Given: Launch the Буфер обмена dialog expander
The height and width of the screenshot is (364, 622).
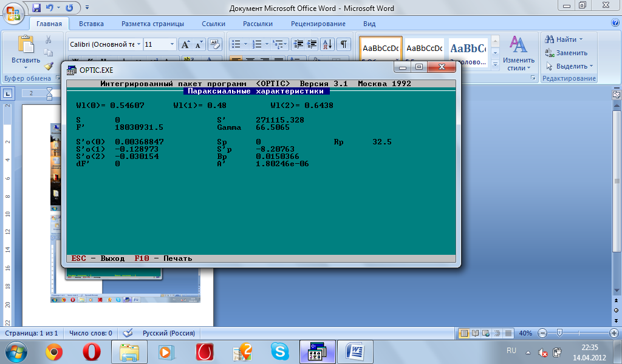Looking at the screenshot, I should coord(58,78).
